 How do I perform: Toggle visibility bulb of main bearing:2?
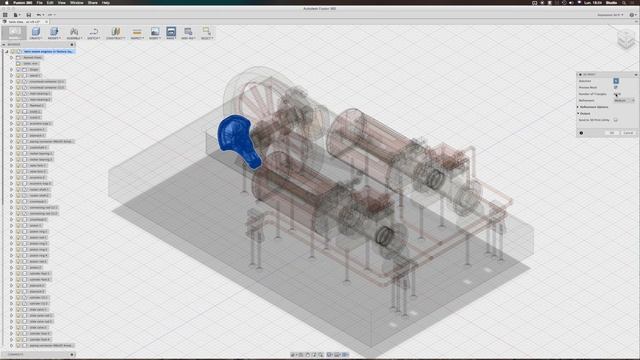[x=18, y=100]
